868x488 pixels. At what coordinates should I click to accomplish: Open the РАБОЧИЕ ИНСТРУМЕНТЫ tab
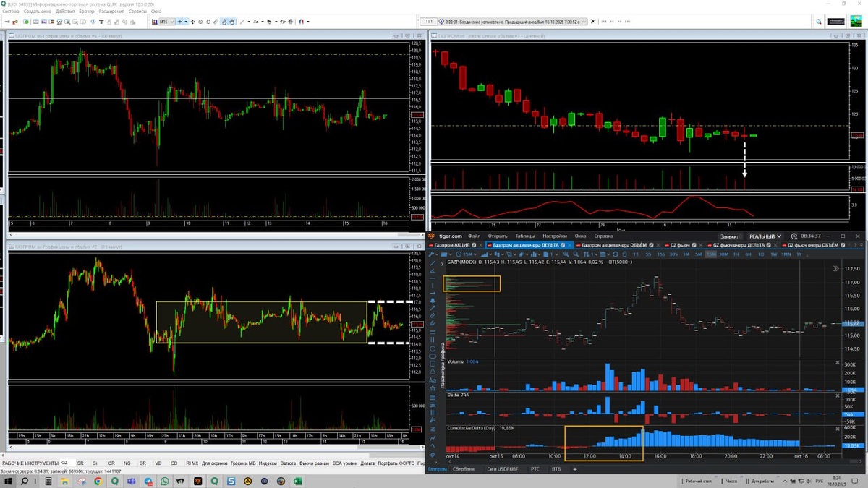(30, 463)
